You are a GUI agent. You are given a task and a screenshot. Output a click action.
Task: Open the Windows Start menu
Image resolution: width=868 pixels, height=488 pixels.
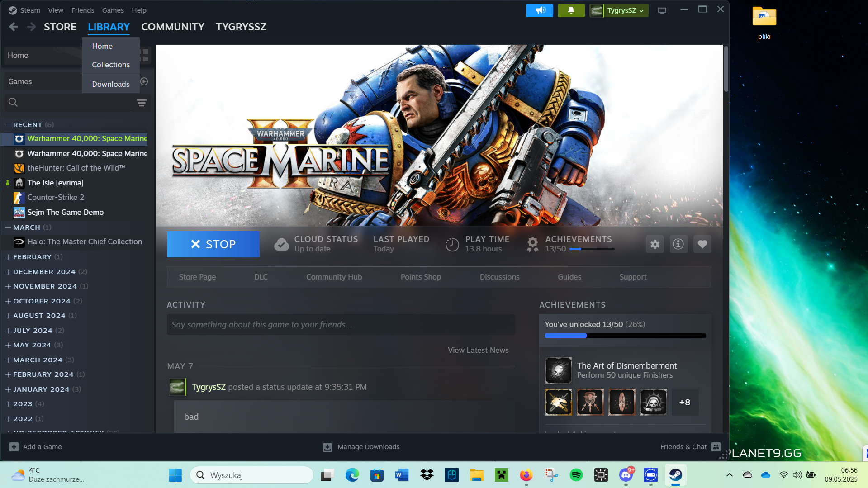(175, 475)
